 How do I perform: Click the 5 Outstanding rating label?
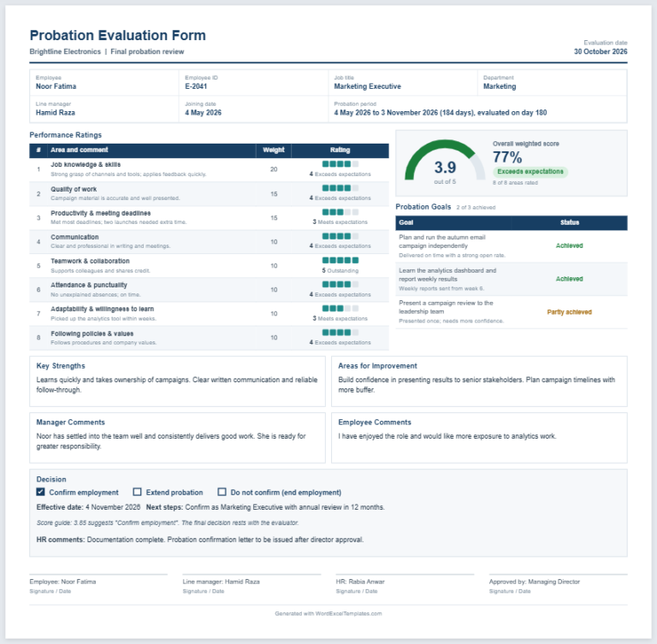pos(340,270)
